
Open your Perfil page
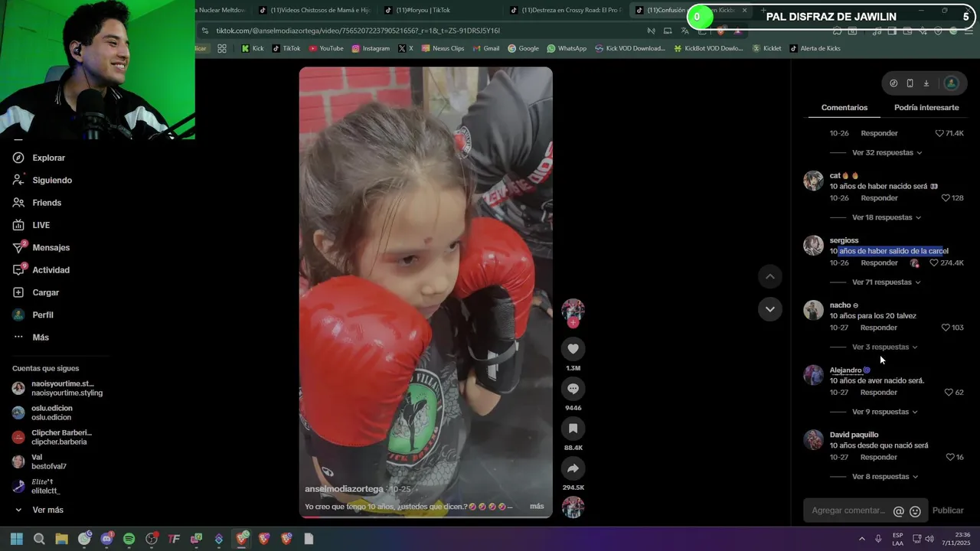pos(32,315)
